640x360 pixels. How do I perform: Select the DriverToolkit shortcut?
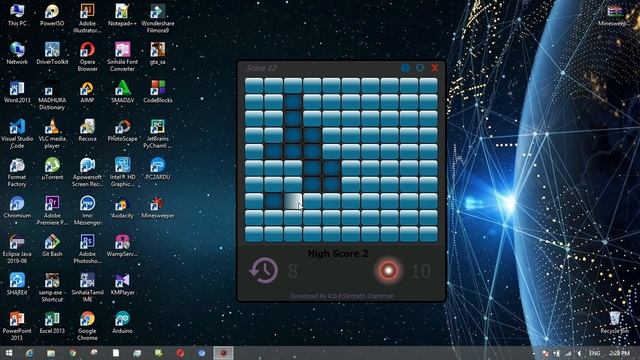click(x=52, y=53)
